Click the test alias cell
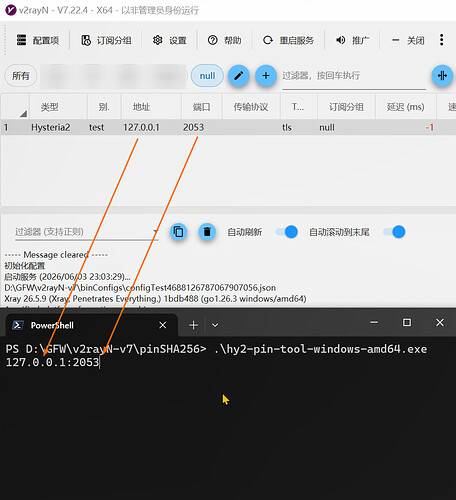456x500 pixels. [x=97, y=127]
